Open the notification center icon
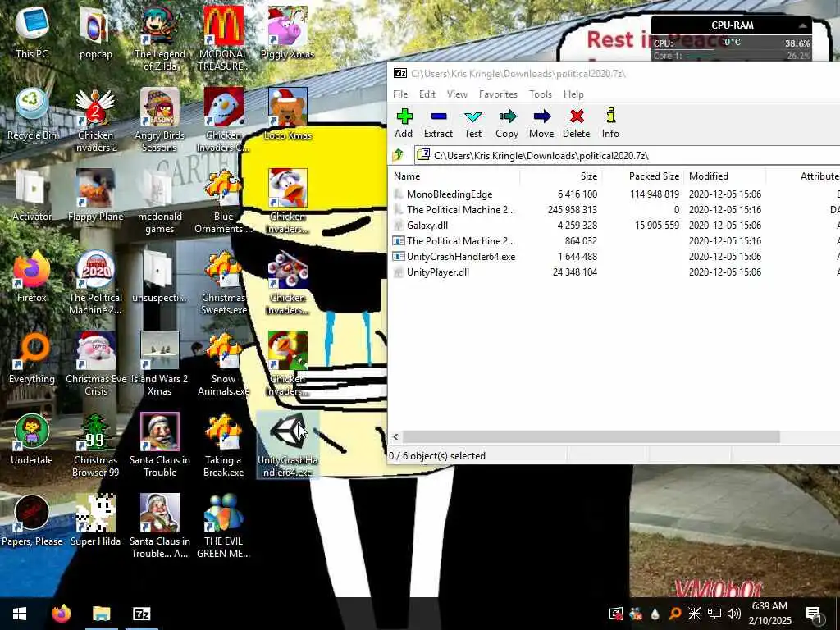 click(813, 614)
